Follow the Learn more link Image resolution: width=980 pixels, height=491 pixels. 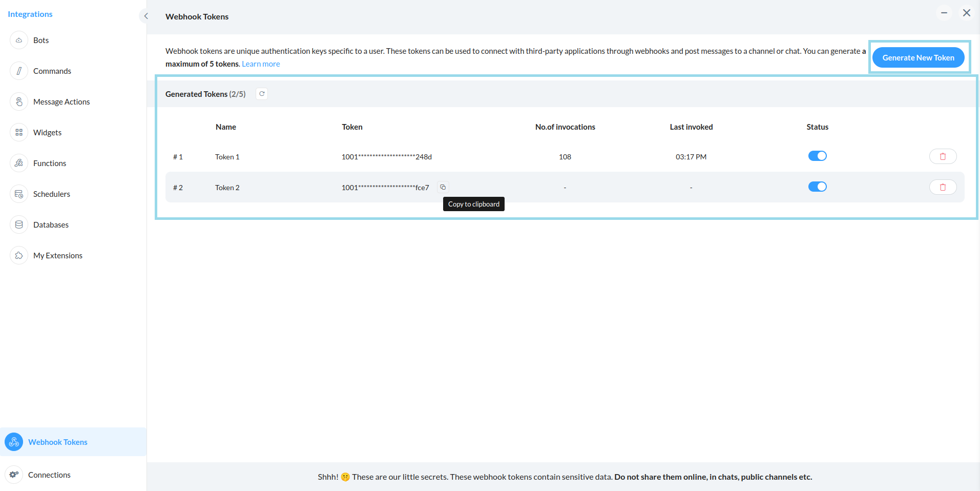click(x=261, y=64)
